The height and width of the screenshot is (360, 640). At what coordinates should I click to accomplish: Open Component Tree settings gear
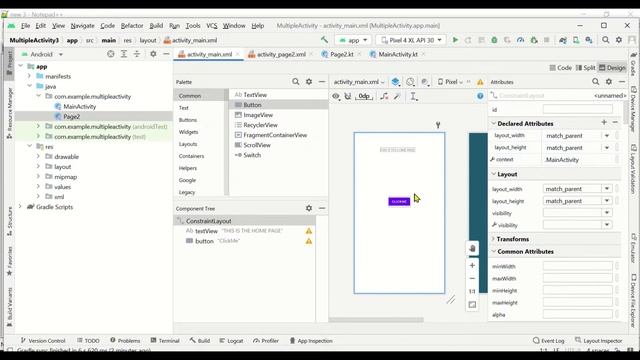coord(309,208)
